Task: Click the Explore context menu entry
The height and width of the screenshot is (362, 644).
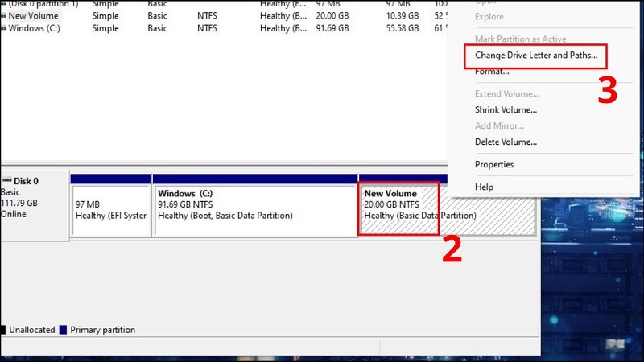Action: click(489, 17)
